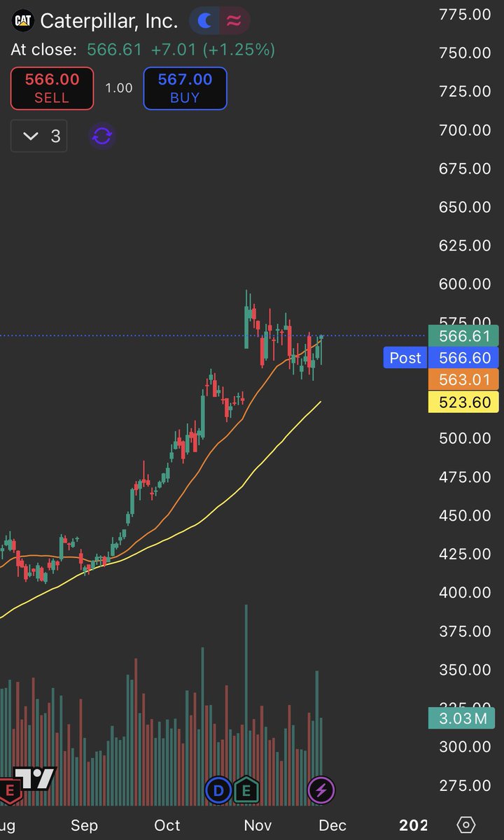The height and width of the screenshot is (840, 504).
Task: Tap the 275.00 price axis label
Action: pos(463,785)
